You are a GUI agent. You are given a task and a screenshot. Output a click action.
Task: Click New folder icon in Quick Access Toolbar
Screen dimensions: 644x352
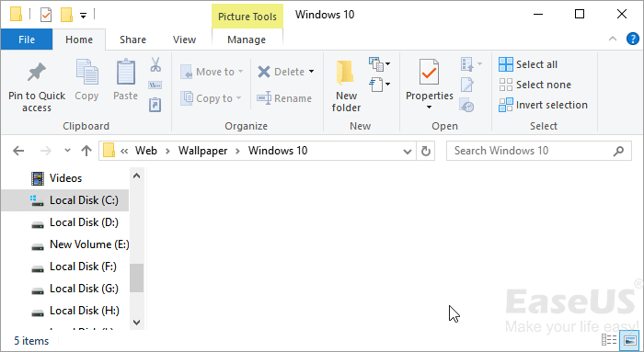pyautogui.click(x=66, y=15)
